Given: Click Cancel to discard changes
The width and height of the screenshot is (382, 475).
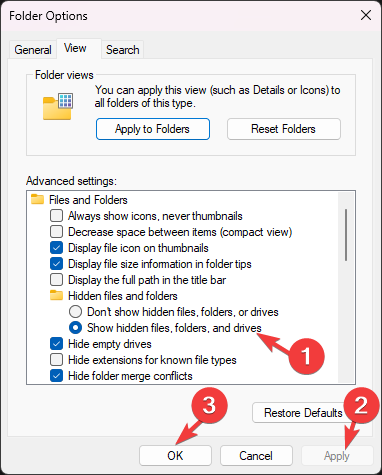Looking at the screenshot, I should coord(256,455).
